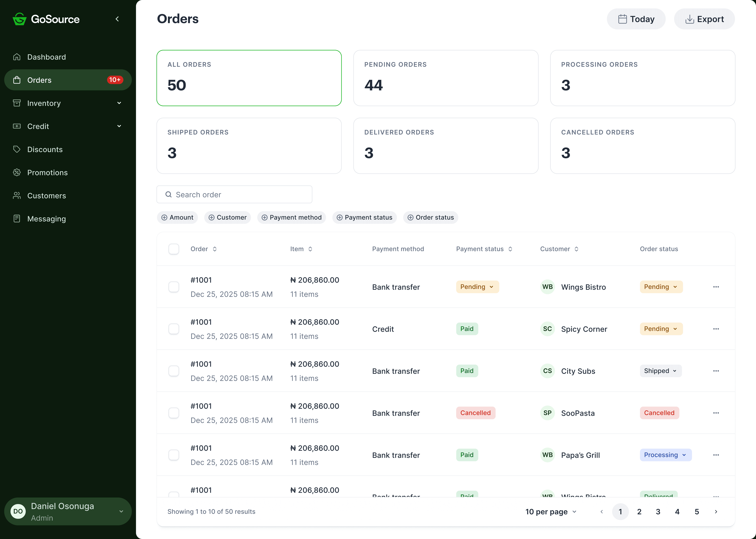756x539 pixels.
Task: Sort by Customer column arrows
Action: pos(576,249)
